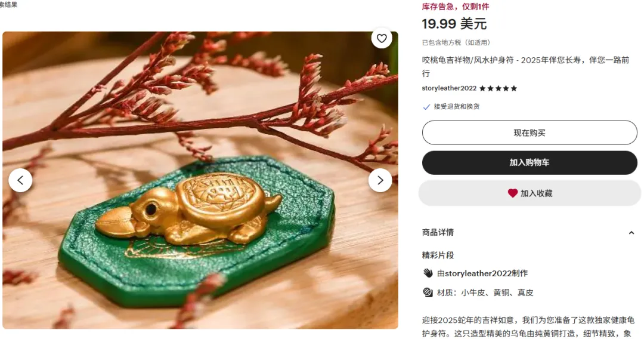
Task: Click the checkmark next to 接受退货和换货
Action: tap(426, 107)
